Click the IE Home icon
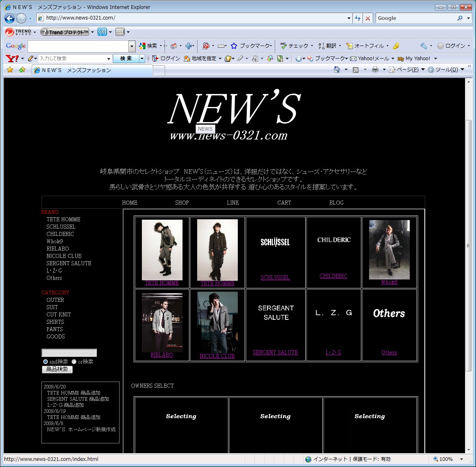 tap(337, 70)
